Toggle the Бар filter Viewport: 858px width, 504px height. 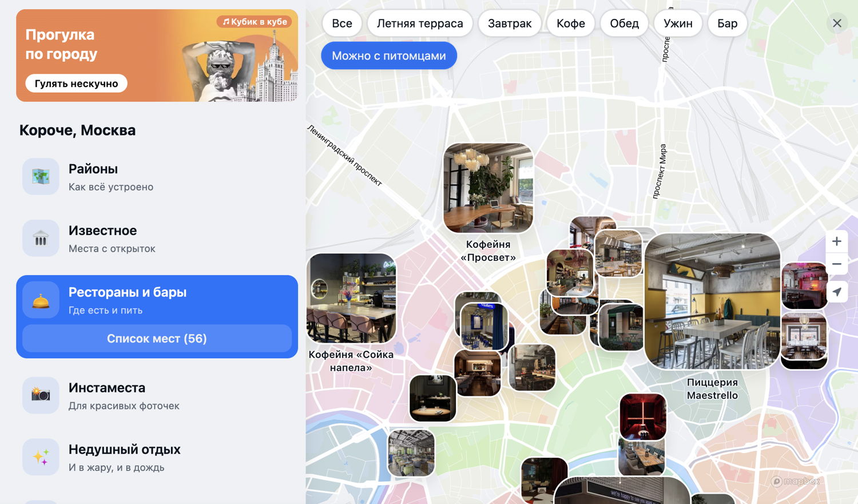tap(728, 23)
